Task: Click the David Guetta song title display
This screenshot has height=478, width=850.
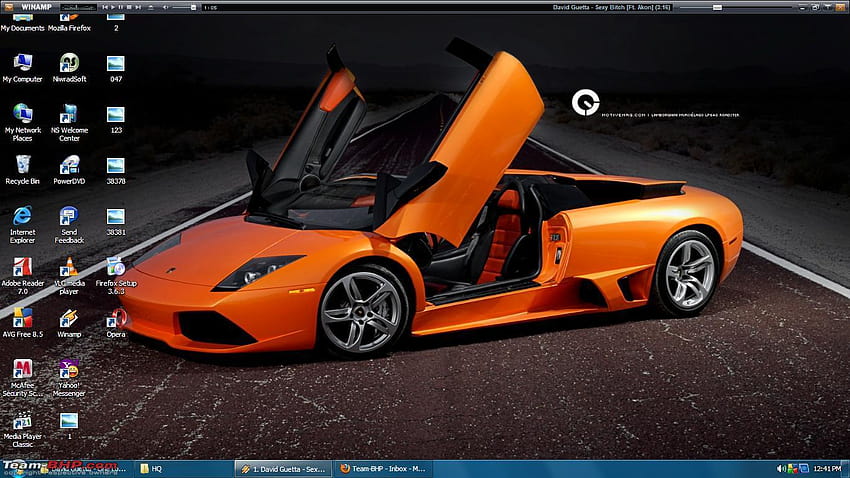Action: (x=611, y=7)
